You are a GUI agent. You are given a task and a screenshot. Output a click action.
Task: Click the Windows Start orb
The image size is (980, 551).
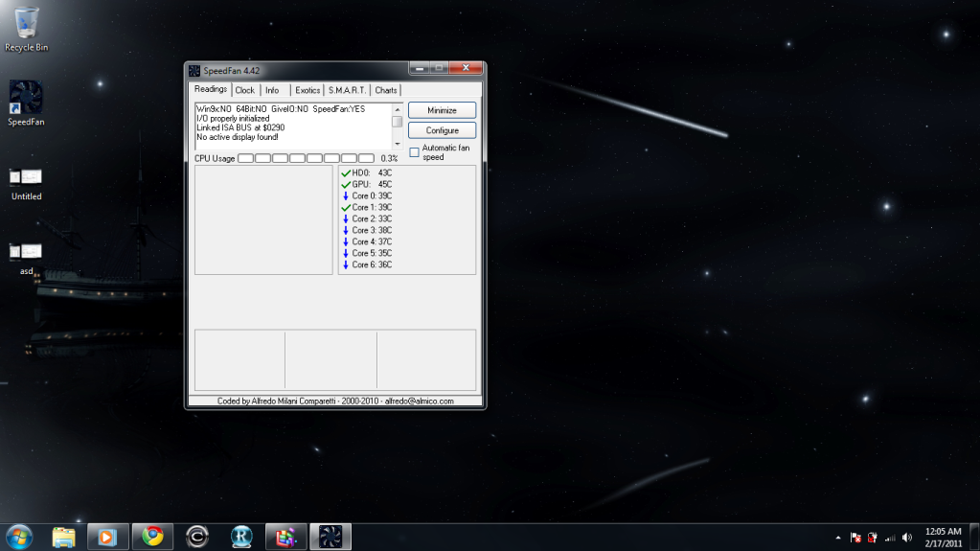coord(18,537)
